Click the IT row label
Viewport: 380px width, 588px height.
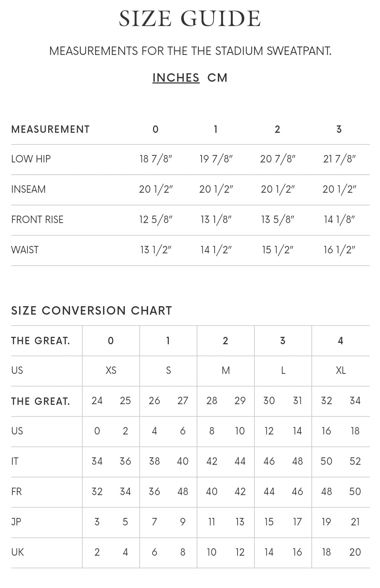(x=15, y=461)
